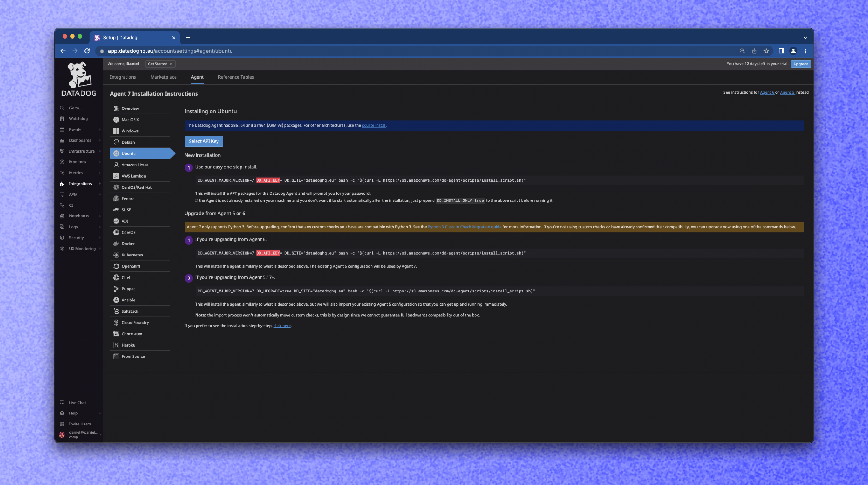Screen dimensions: 868x485
Task: Open the APM sidebar icon
Action: (x=62, y=194)
